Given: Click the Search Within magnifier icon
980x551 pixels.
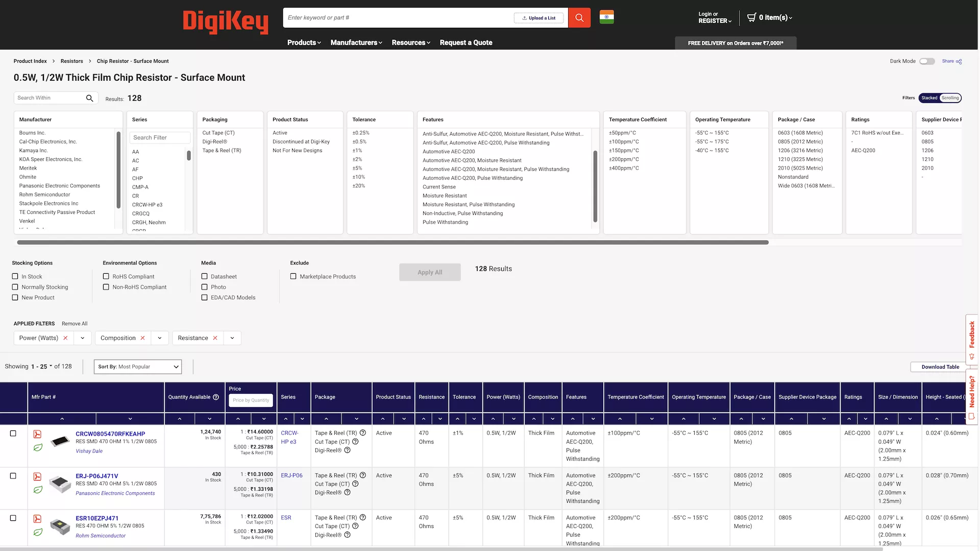Looking at the screenshot, I should point(89,98).
